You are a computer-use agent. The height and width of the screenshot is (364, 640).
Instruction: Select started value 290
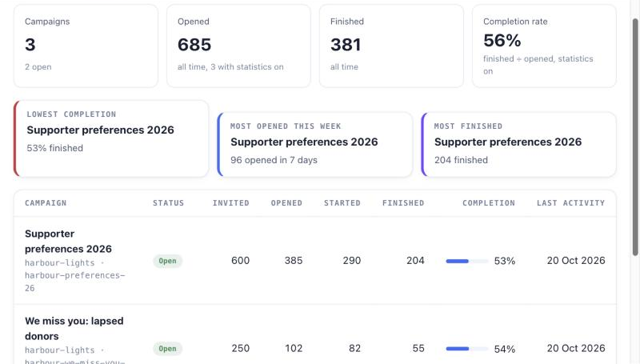coord(352,260)
